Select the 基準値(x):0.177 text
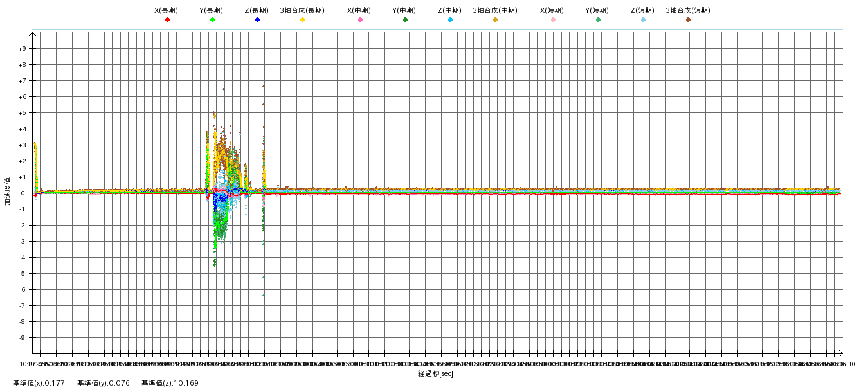The image size is (868, 392). click(39, 384)
